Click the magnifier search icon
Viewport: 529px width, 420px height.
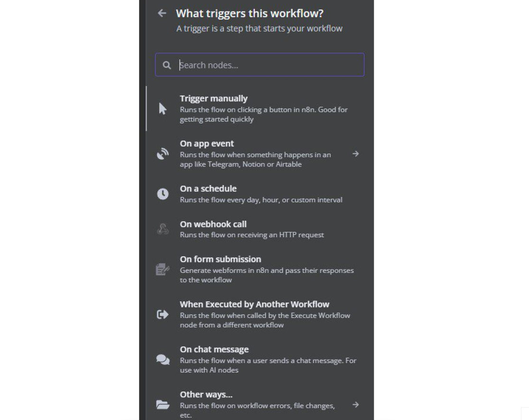167,65
